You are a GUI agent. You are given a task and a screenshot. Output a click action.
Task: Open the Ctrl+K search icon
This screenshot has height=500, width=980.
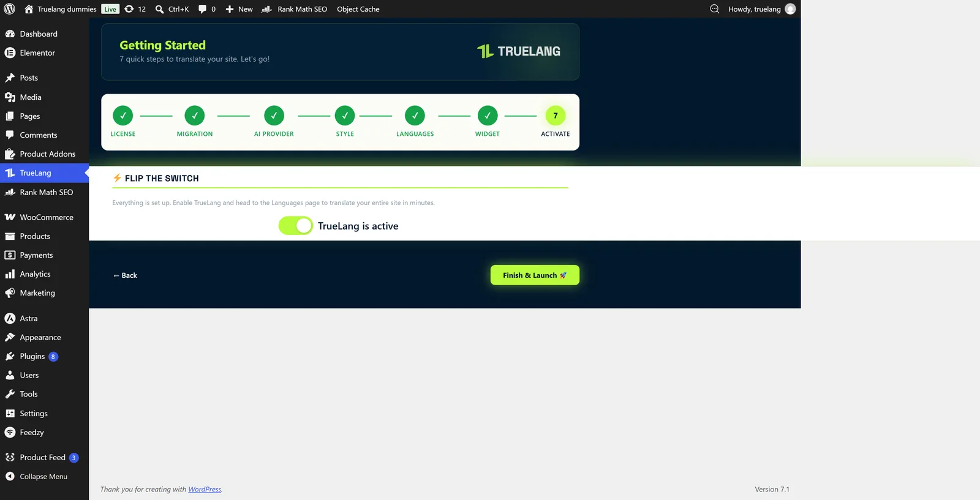(159, 9)
